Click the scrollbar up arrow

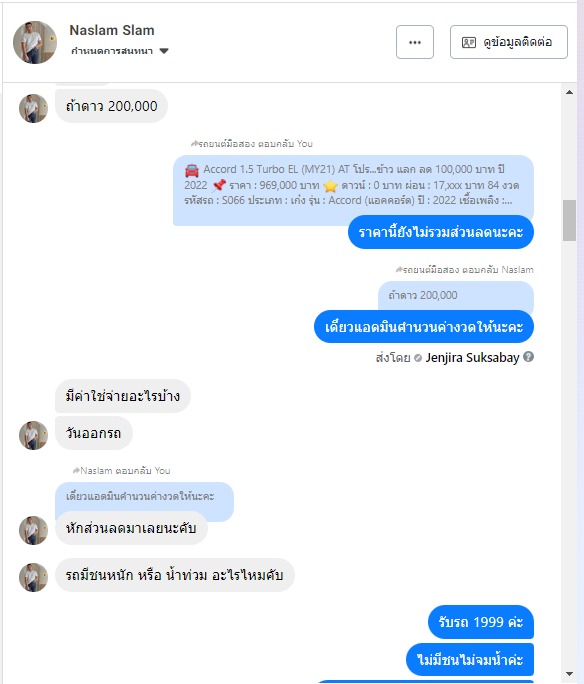tap(569, 92)
